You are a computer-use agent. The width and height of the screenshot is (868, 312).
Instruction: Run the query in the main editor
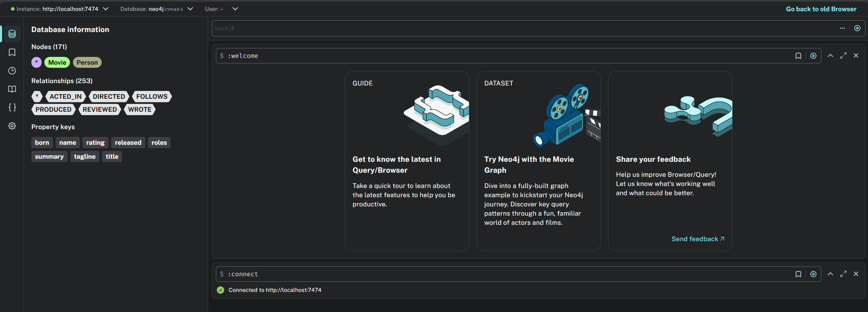[x=857, y=28]
